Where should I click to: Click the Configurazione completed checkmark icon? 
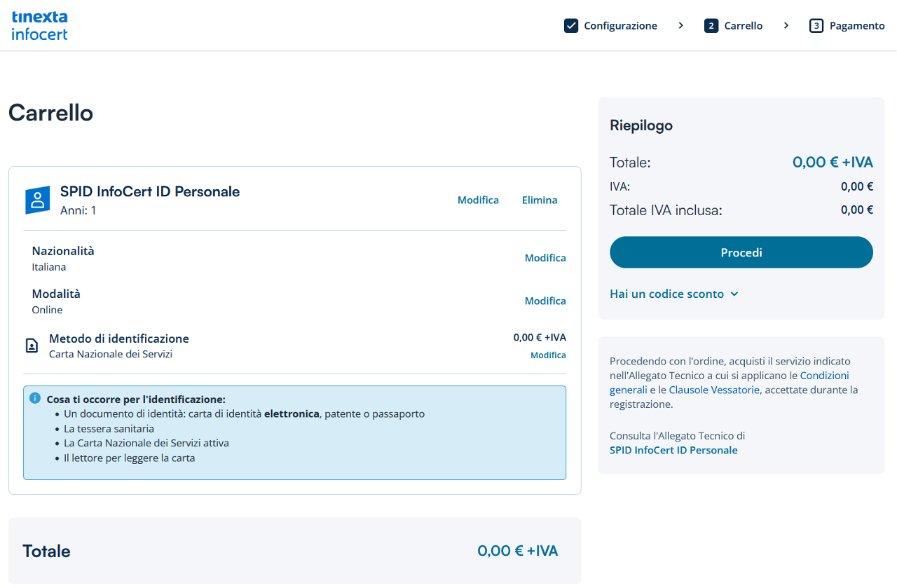(x=571, y=26)
